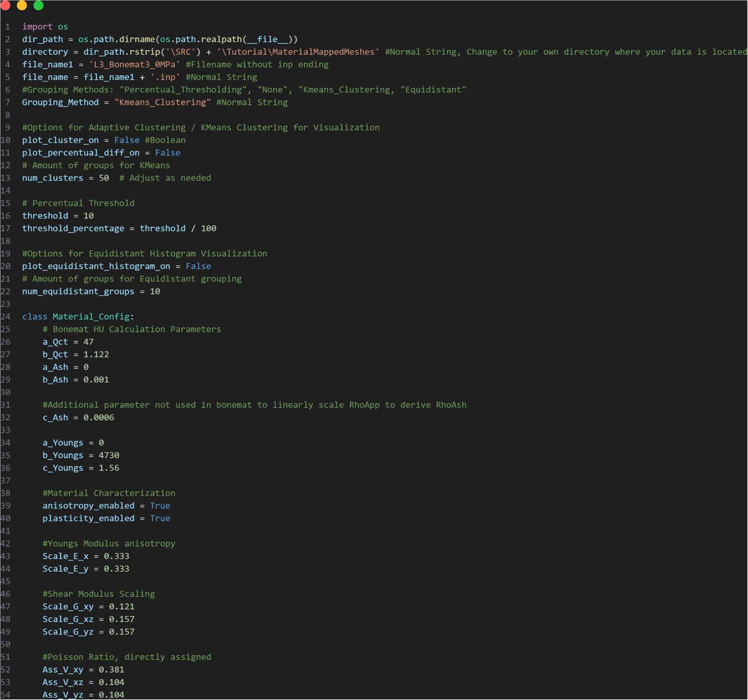Screen dimensions: 748x700
Task: Click True value of plasticity_enabled
Action: (x=160, y=518)
